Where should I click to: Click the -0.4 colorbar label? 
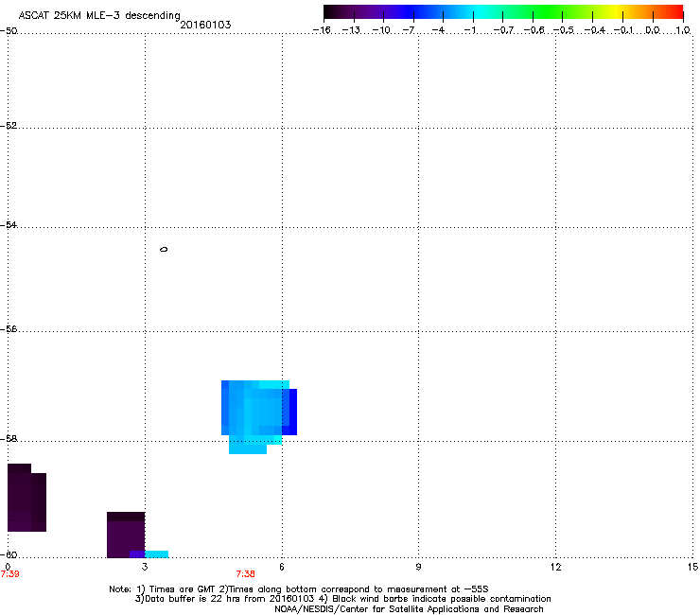pyautogui.click(x=595, y=30)
